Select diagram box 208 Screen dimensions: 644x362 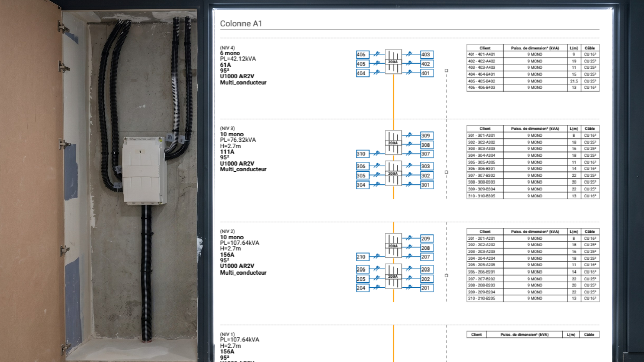(426, 248)
